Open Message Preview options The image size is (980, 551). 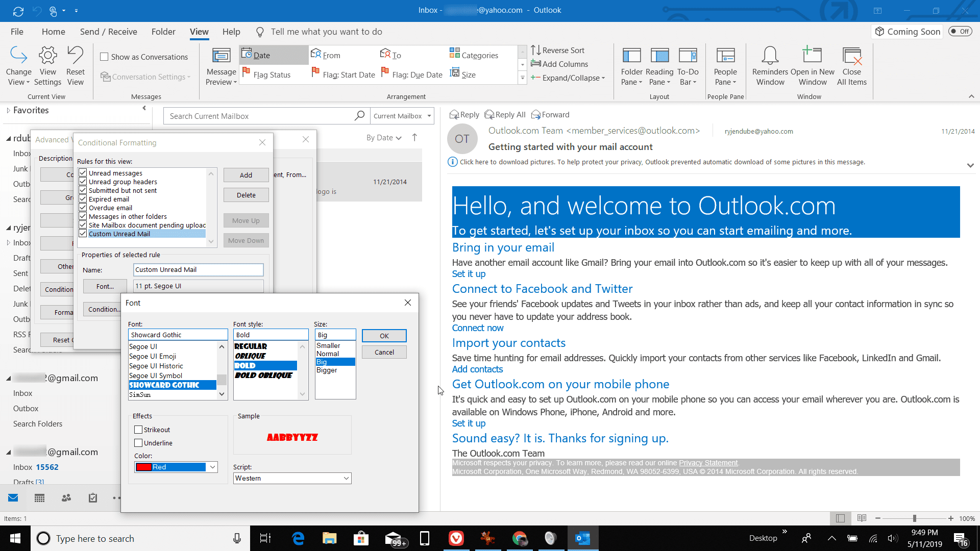(221, 66)
